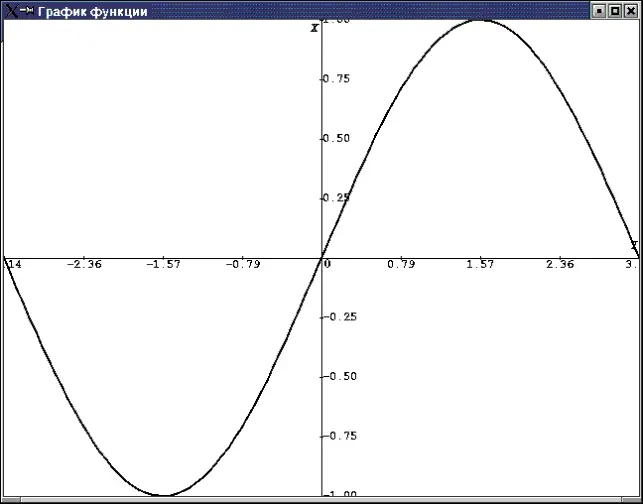Click the vertical axis label at the top

[x=314, y=27]
